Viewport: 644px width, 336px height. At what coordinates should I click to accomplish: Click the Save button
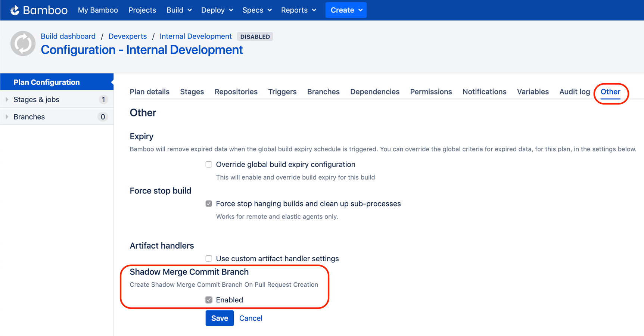(x=220, y=318)
